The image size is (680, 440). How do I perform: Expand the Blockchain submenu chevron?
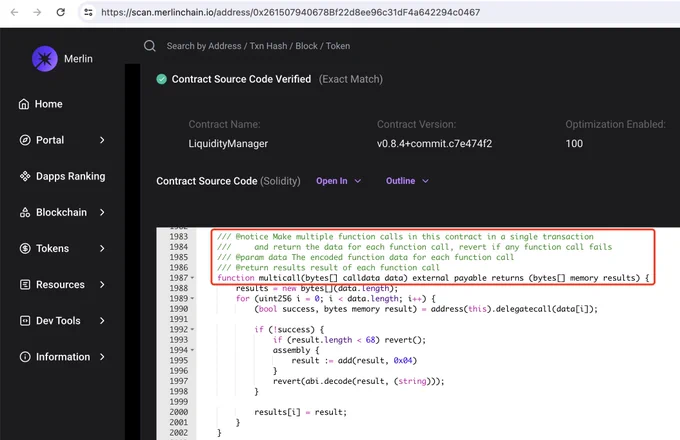click(x=102, y=212)
